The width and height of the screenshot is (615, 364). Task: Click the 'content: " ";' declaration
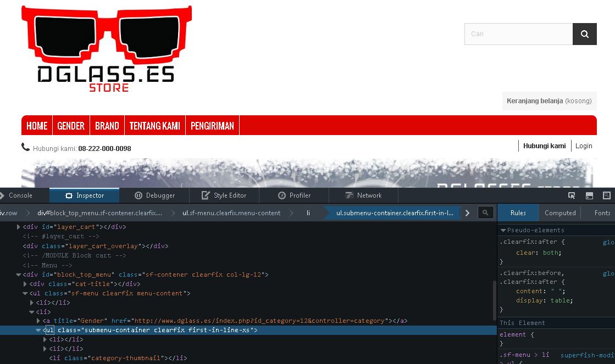(541, 291)
